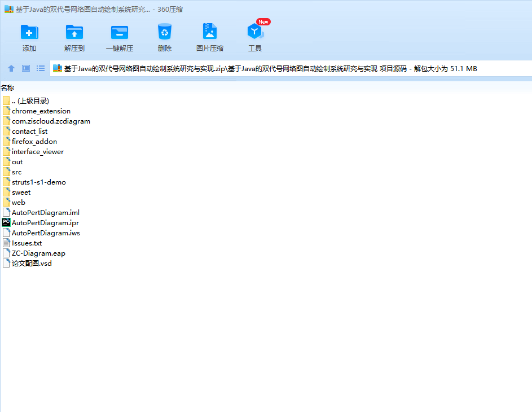The image size is (532, 412).
Task: Select the src folder
Action: coord(12,172)
